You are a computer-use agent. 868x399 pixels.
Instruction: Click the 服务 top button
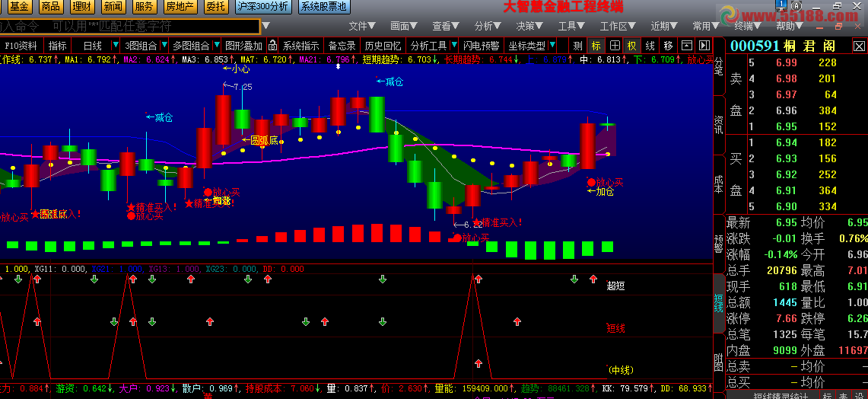click(144, 7)
